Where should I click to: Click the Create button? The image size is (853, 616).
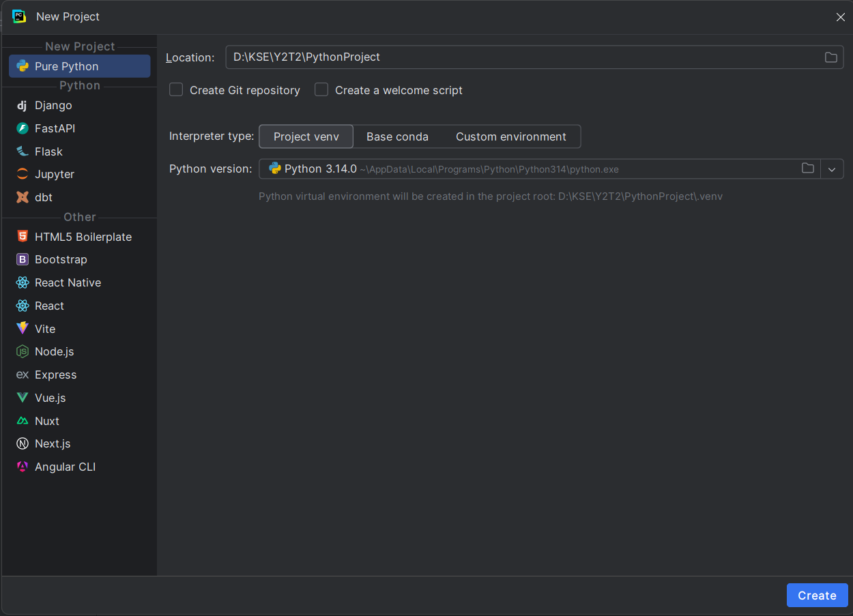(817, 595)
